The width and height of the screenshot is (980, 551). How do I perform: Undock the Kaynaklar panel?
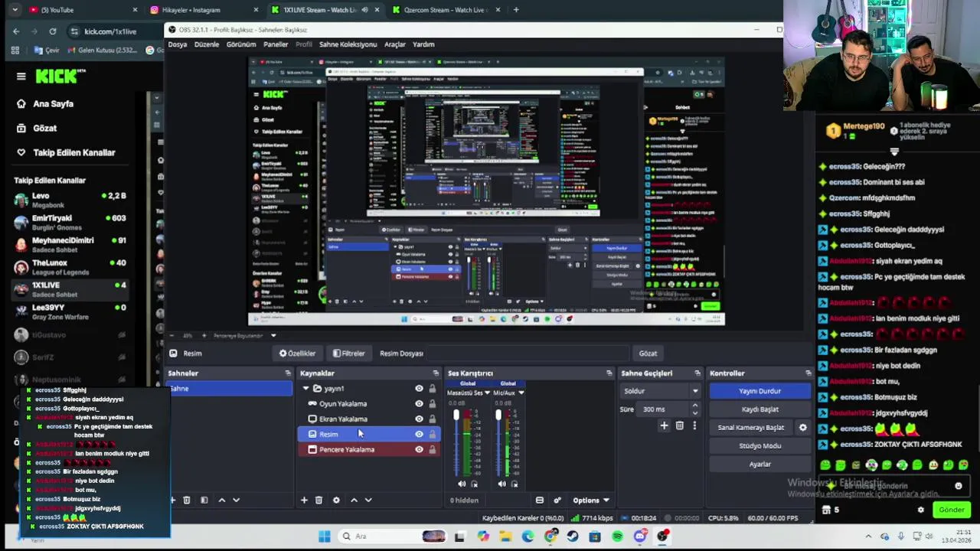(x=437, y=373)
